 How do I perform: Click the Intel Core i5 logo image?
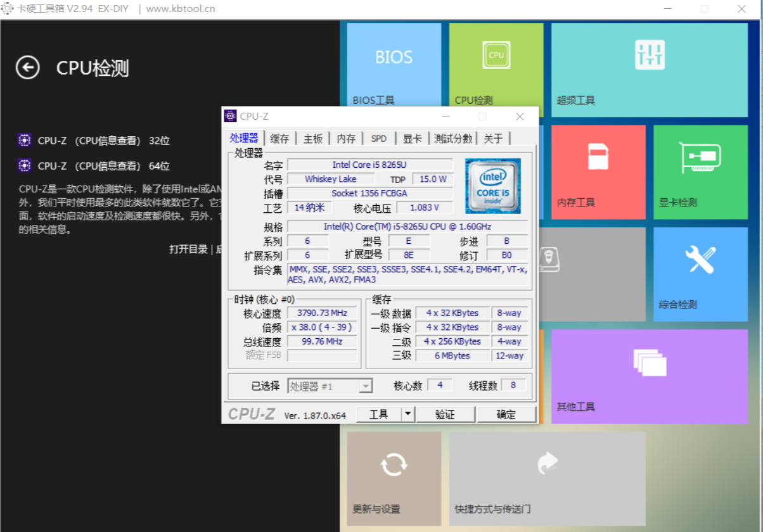(493, 186)
